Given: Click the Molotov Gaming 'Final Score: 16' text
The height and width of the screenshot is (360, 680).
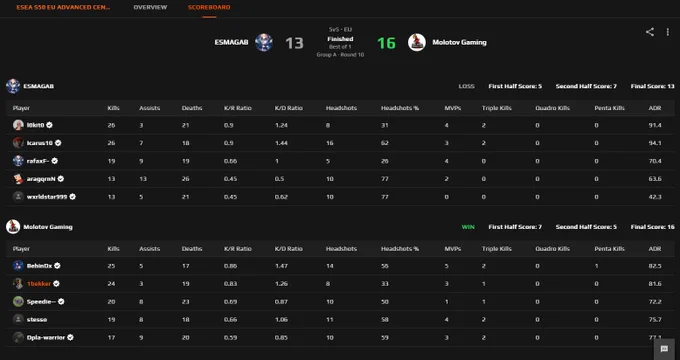Looking at the screenshot, I should tap(652, 226).
